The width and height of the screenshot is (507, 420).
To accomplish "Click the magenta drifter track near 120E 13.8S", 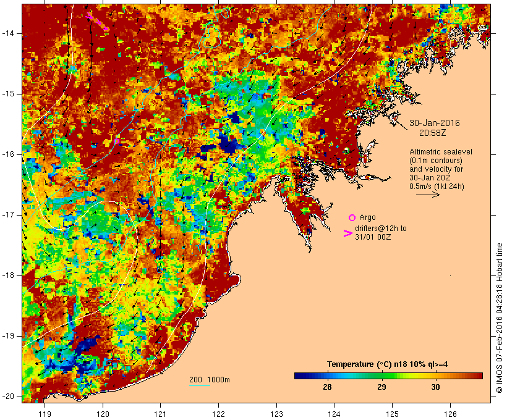I will (x=97, y=22).
